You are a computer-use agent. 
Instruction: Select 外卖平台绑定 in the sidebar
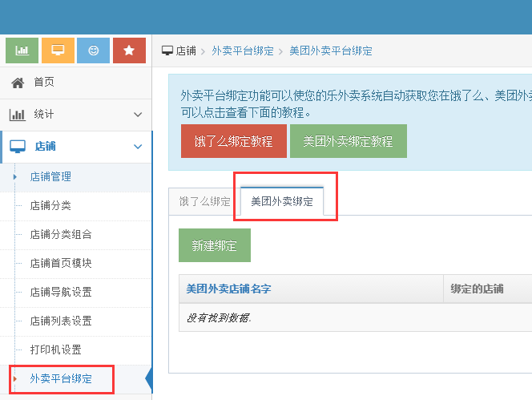(60, 378)
